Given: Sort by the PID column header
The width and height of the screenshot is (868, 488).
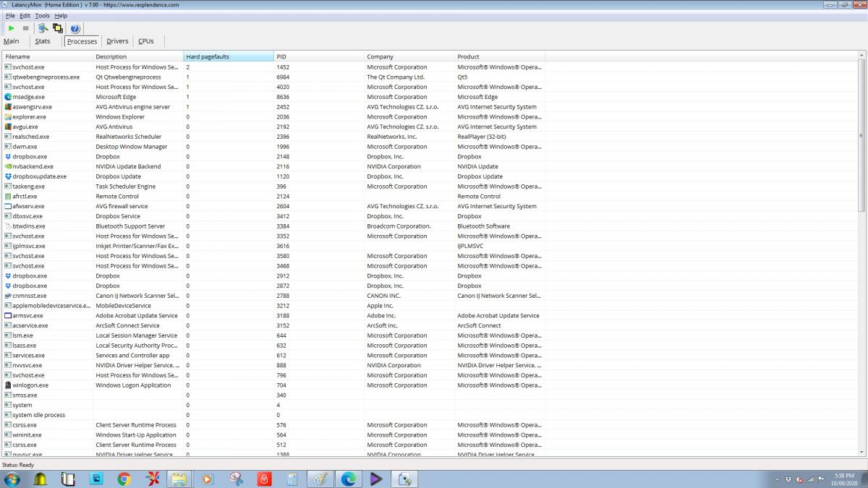Looking at the screenshot, I should [x=319, y=56].
